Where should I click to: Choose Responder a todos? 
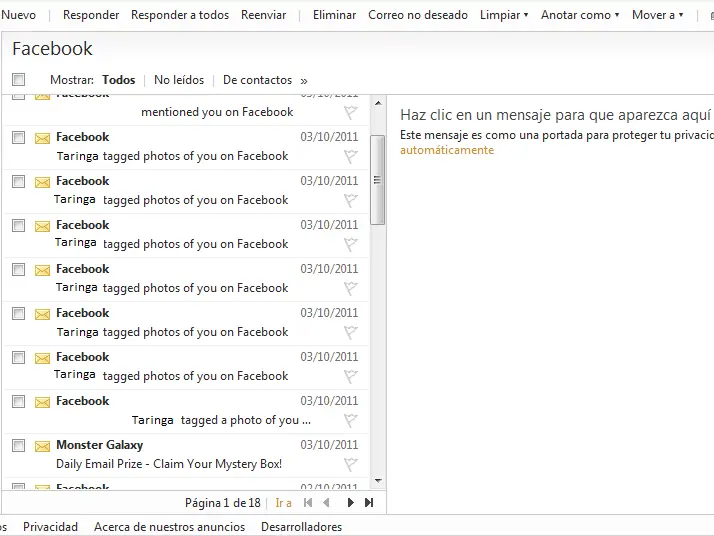180,15
